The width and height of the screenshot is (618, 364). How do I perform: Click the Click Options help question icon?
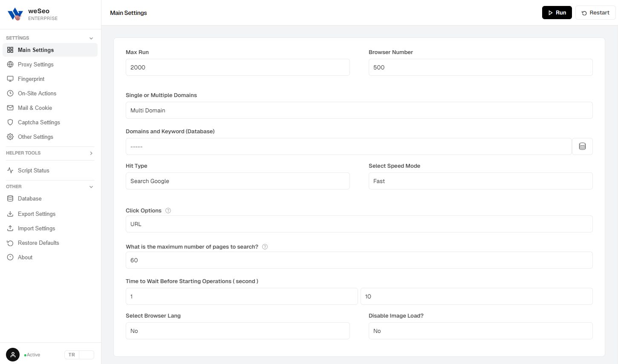[x=168, y=211]
